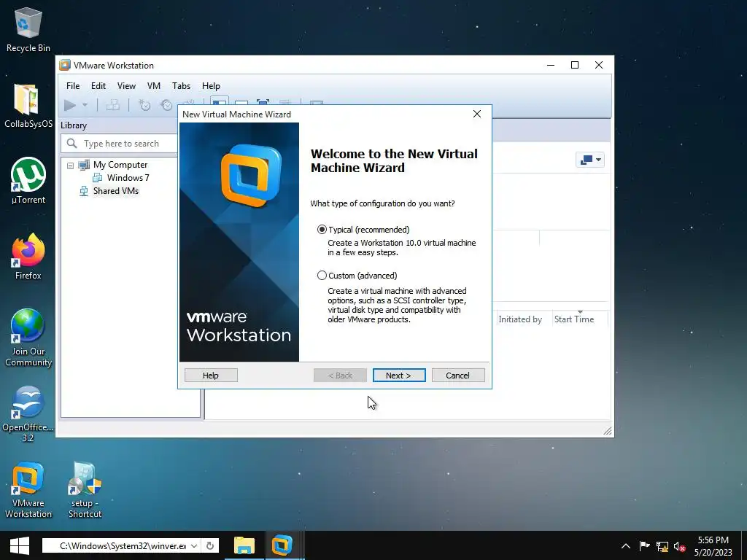The width and height of the screenshot is (747, 560).
Task: Open the File menu
Action: 73,86
